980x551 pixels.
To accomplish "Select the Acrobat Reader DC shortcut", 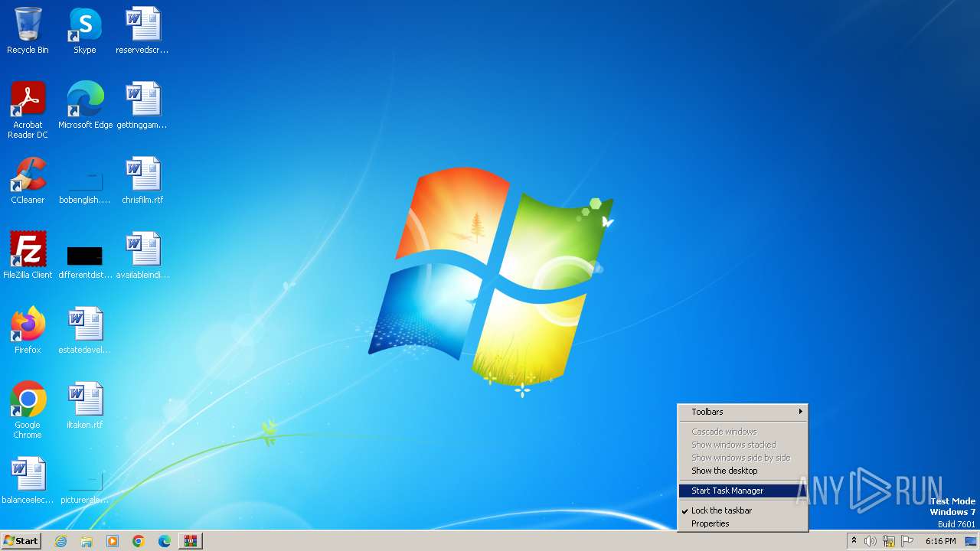I will 28,110.
